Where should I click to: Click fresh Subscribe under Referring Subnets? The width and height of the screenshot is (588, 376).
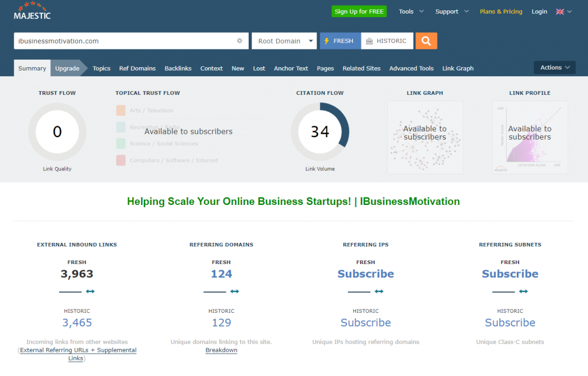click(510, 274)
